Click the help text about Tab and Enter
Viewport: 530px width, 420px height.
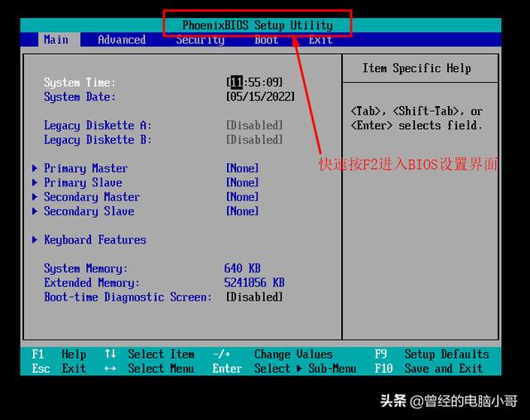click(417, 118)
